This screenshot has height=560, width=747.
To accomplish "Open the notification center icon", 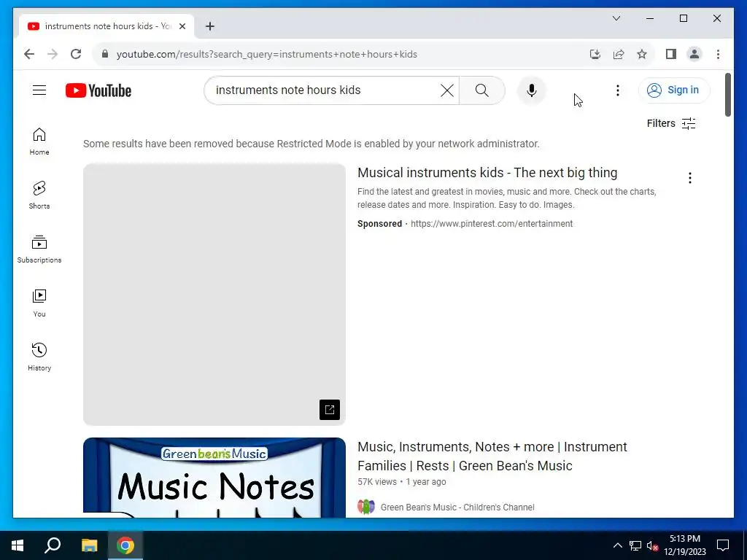I will coord(723,545).
